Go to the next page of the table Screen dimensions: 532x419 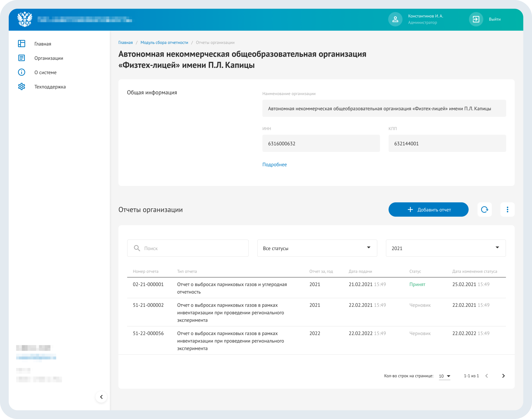(503, 376)
